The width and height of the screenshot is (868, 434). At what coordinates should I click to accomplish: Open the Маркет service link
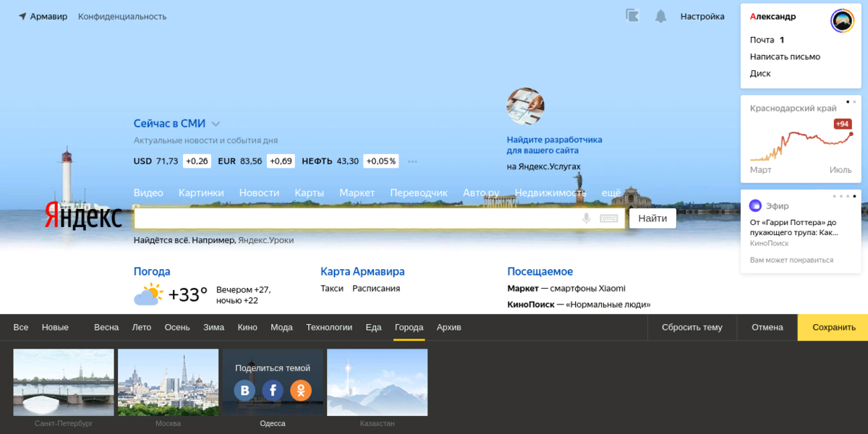(x=357, y=193)
